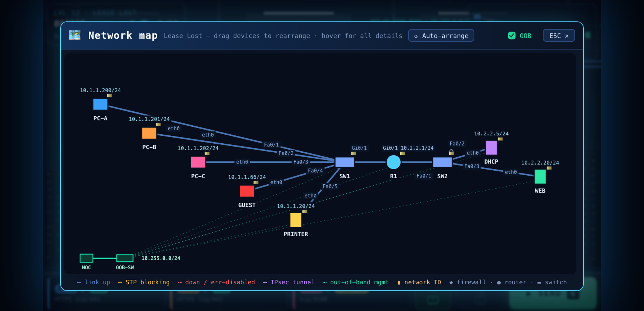Toggle the OOB checkbox
The width and height of the screenshot is (644, 311).
pos(512,36)
